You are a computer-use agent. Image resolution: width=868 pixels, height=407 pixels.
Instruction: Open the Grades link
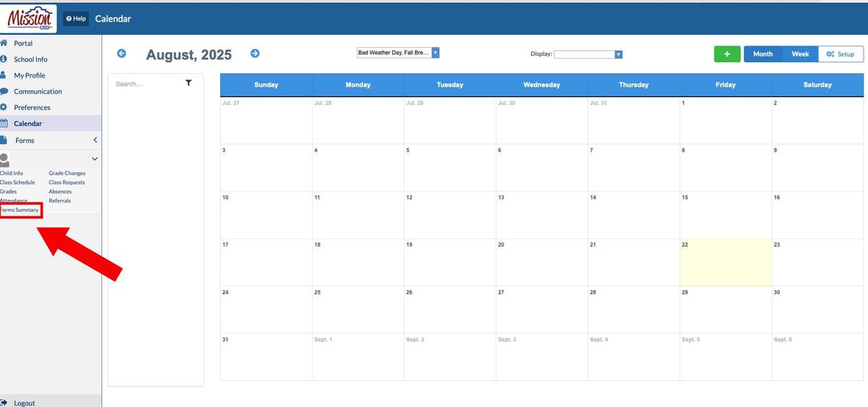(x=8, y=191)
